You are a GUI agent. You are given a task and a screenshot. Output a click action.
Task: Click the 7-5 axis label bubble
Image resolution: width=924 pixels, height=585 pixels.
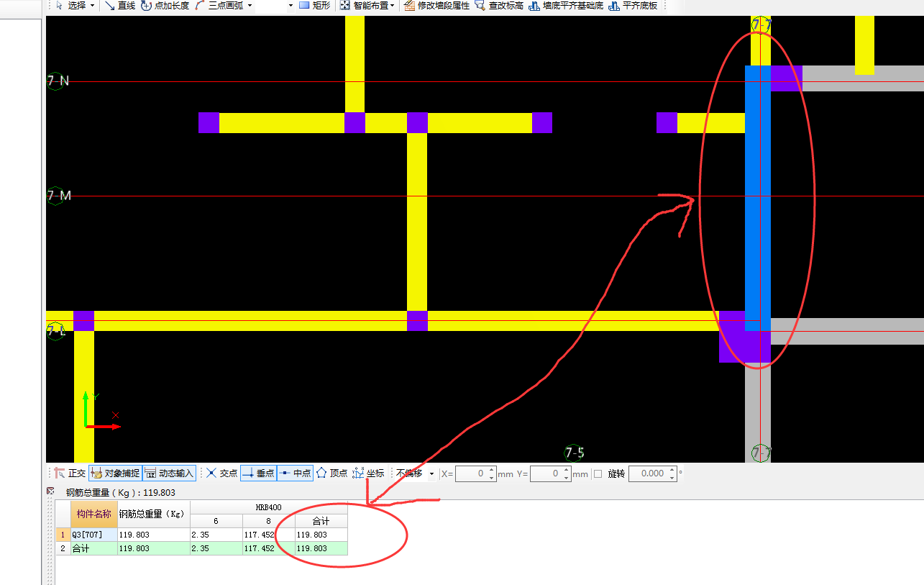point(575,453)
